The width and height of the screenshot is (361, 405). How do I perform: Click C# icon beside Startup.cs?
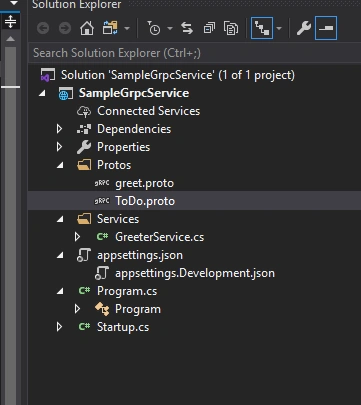84,327
